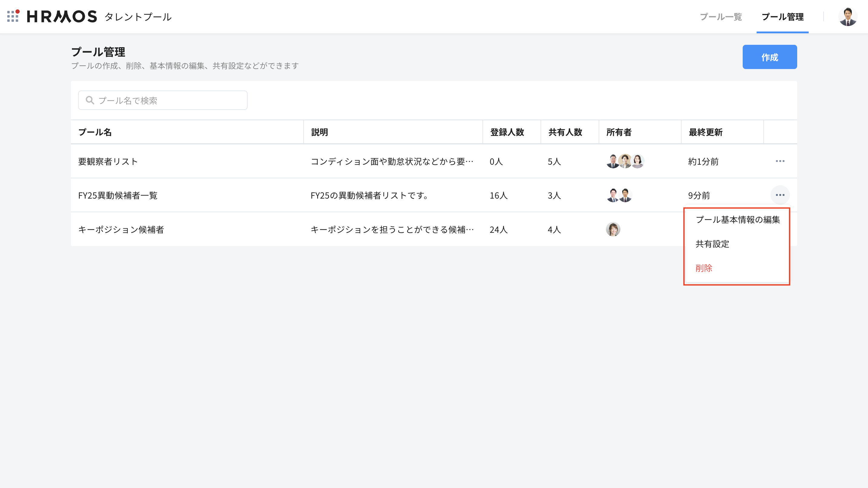This screenshot has height=488, width=868.
Task: Click the search magnifier icon
Action: point(90,100)
